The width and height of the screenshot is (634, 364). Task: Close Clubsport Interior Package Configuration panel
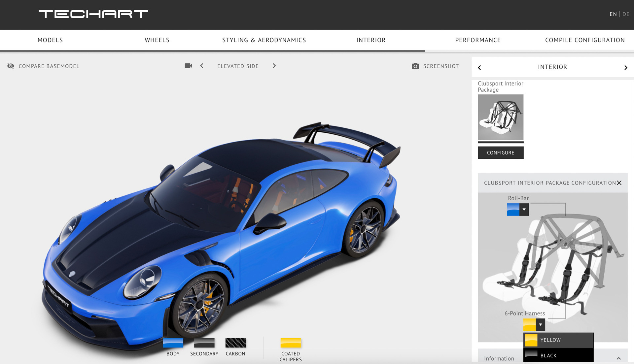(619, 182)
